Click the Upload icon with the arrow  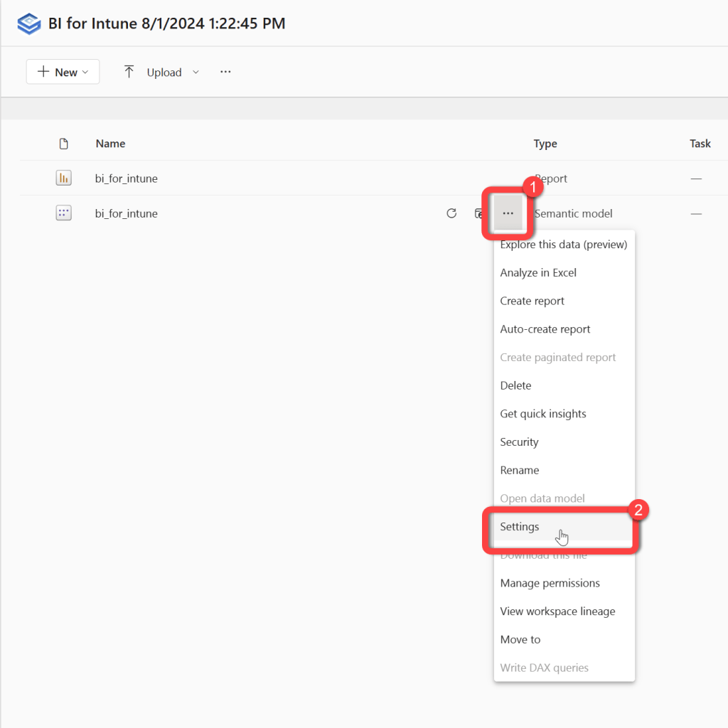pyautogui.click(x=129, y=72)
